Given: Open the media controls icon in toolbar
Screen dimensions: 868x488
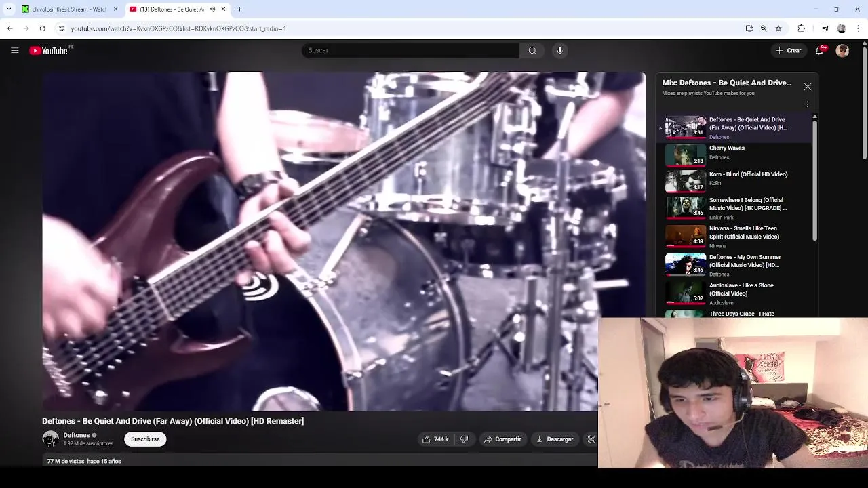Looking at the screenshot, I should click(825, 28).
